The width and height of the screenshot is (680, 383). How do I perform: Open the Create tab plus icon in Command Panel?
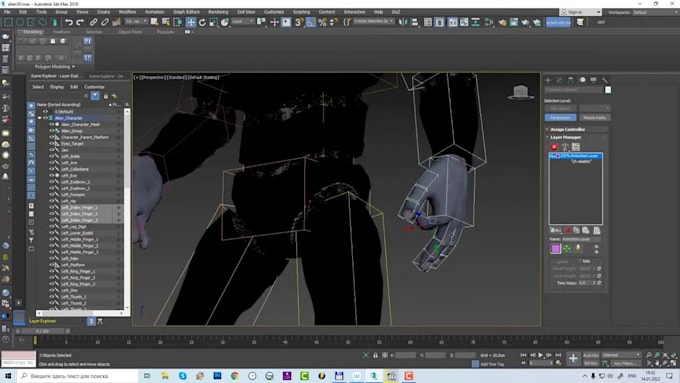pos(548,80)
